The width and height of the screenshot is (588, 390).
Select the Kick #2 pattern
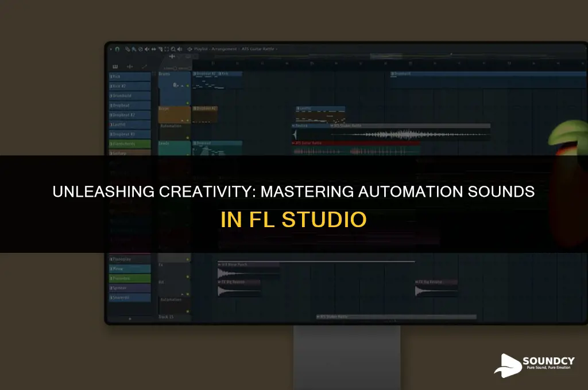[x=130, y=86]
